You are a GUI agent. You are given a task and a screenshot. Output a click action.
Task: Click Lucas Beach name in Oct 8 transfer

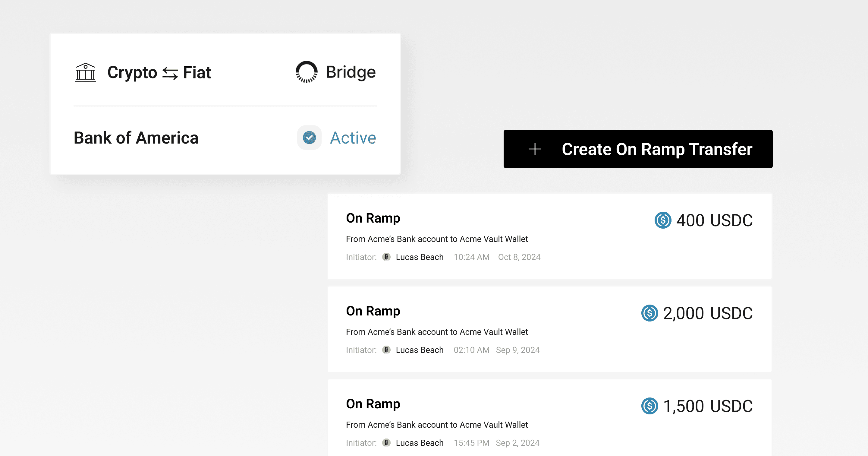(x=419, y=257)
